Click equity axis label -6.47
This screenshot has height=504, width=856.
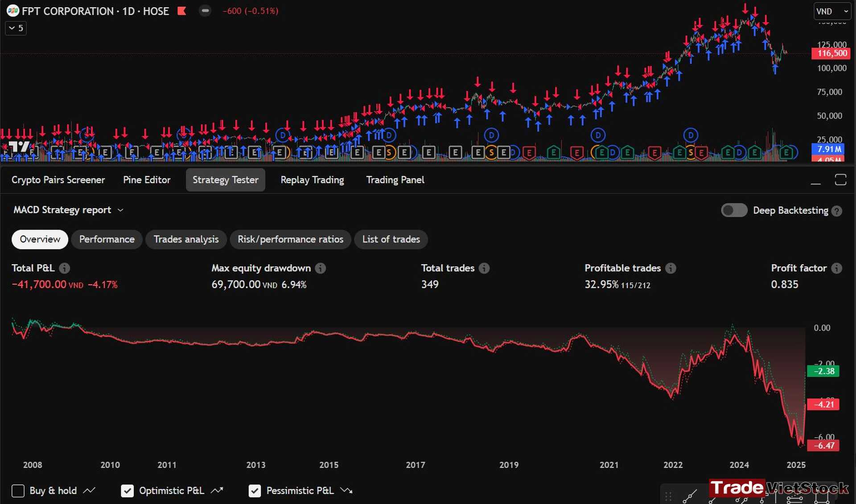824,445
